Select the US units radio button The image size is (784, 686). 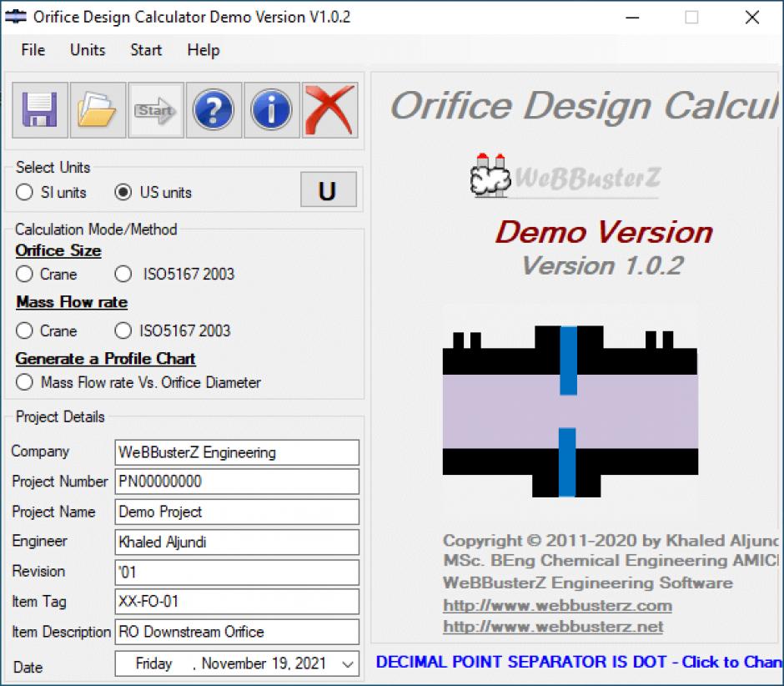pos(123,192)
